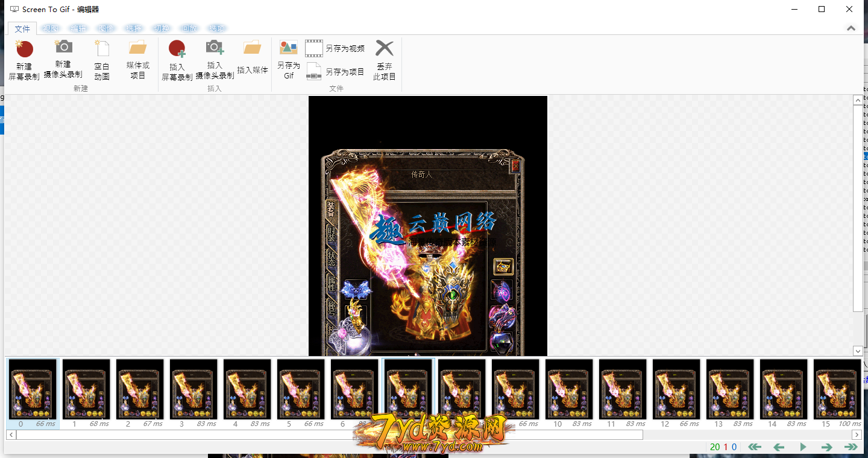The width and height of the screenshot is (868, 458).
Task: Click the blue current frame index 0
Action: point(734,447)
